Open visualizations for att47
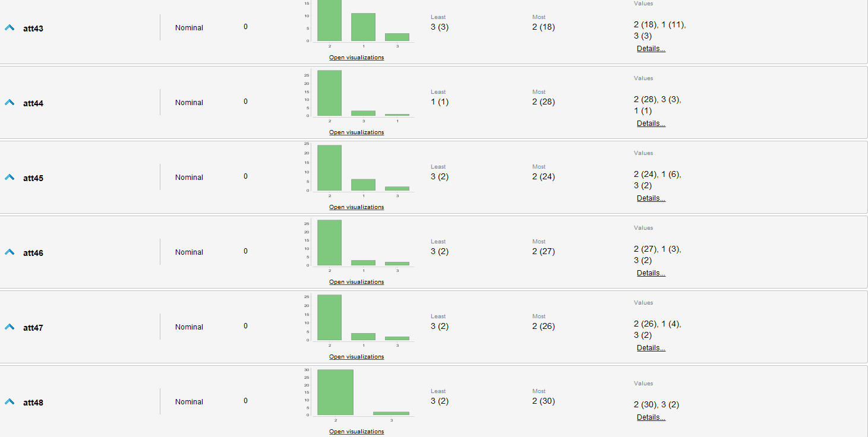 (356, 357)
